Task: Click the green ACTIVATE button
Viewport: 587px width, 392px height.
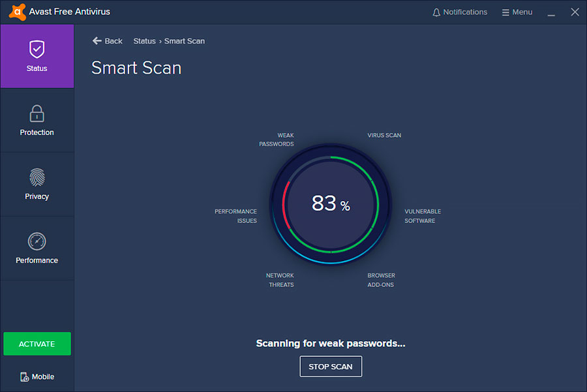Action: [37, 344]
